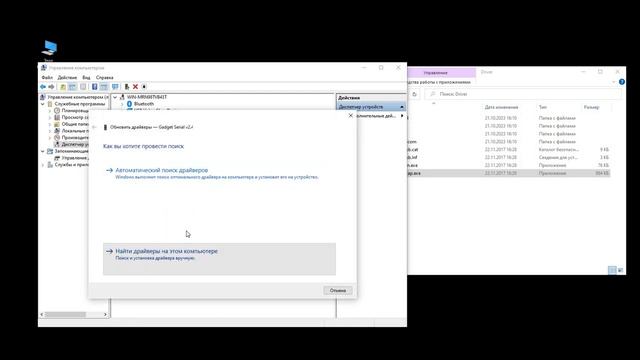Select the Сведения для установки file row

coord(509,158)
